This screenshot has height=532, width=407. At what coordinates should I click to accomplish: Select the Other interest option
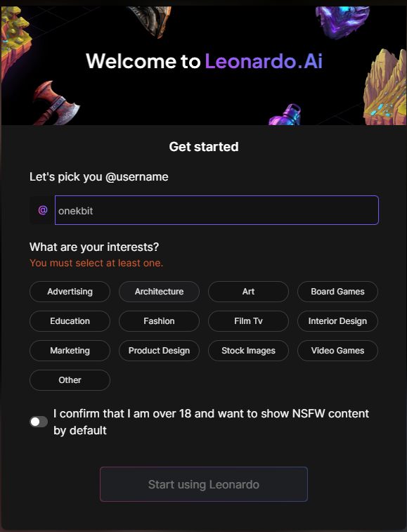coord(70,380)
